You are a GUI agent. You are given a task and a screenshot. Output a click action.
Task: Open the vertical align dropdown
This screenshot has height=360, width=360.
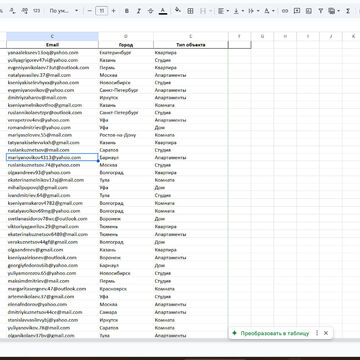tap(238, 11)
